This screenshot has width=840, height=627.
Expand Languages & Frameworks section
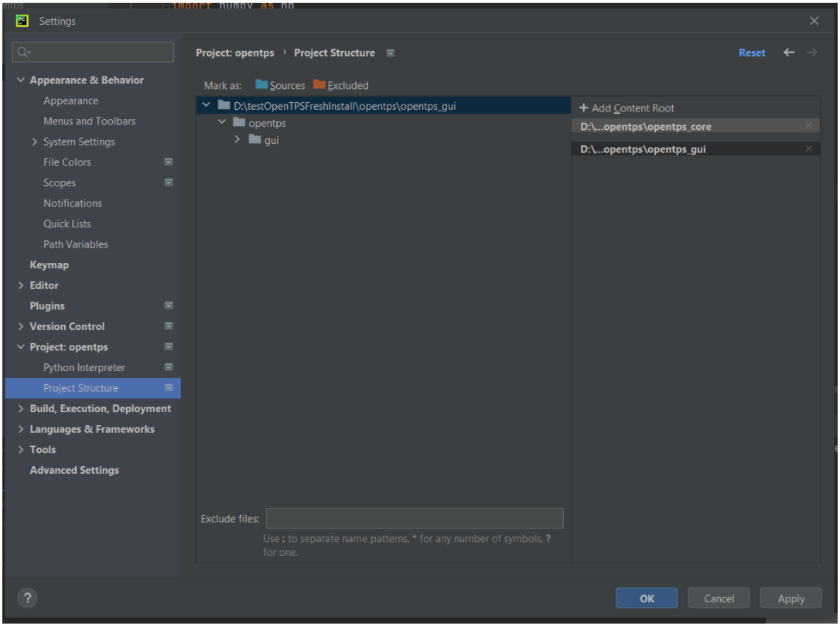point(21,429)
